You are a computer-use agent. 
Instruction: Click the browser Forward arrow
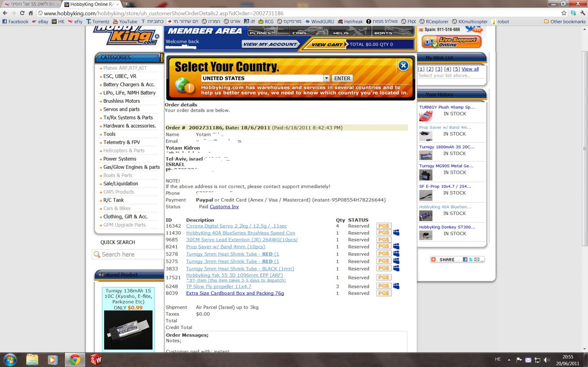click(13, 13)
